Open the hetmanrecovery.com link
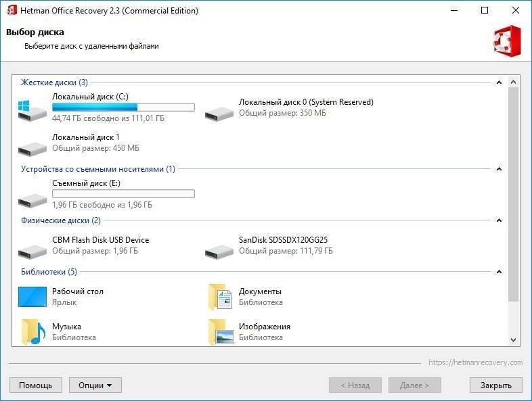532x401 pixels. (475, 362)
